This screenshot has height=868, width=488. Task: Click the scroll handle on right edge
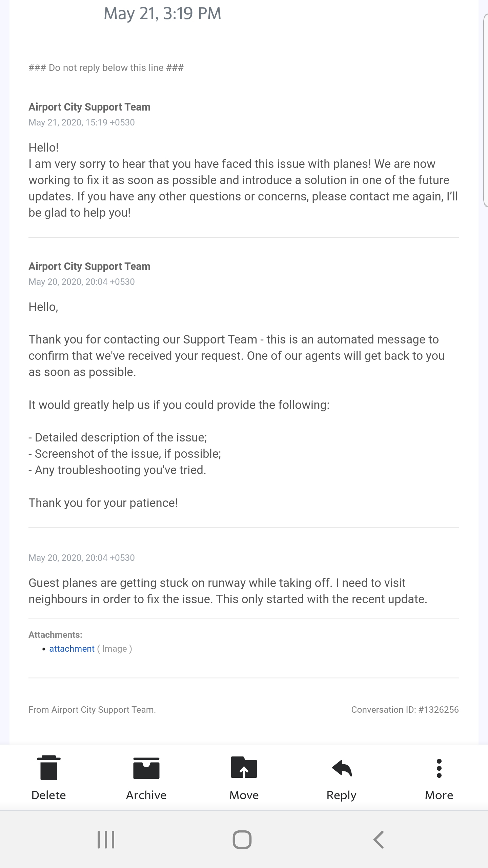coord(485,111)
